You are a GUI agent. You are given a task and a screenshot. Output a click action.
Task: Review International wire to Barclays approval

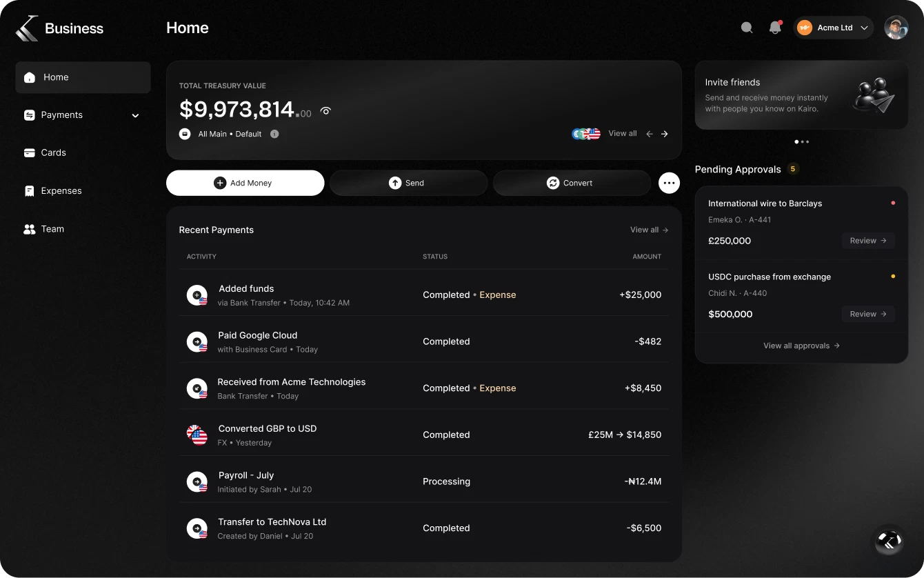[868, 241]
